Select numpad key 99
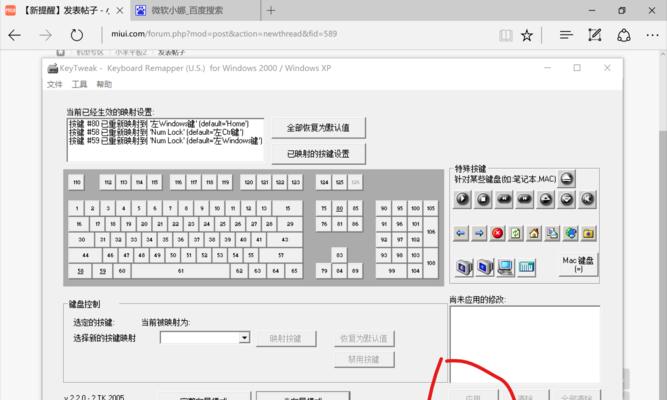This screenshot has width=667, height=400. coord(391,271)
